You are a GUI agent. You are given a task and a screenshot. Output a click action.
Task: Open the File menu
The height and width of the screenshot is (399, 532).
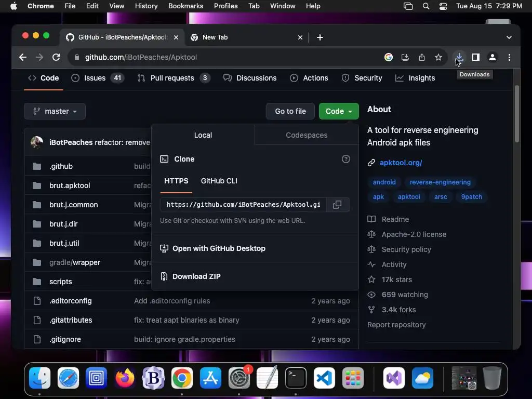pos(70,6)
